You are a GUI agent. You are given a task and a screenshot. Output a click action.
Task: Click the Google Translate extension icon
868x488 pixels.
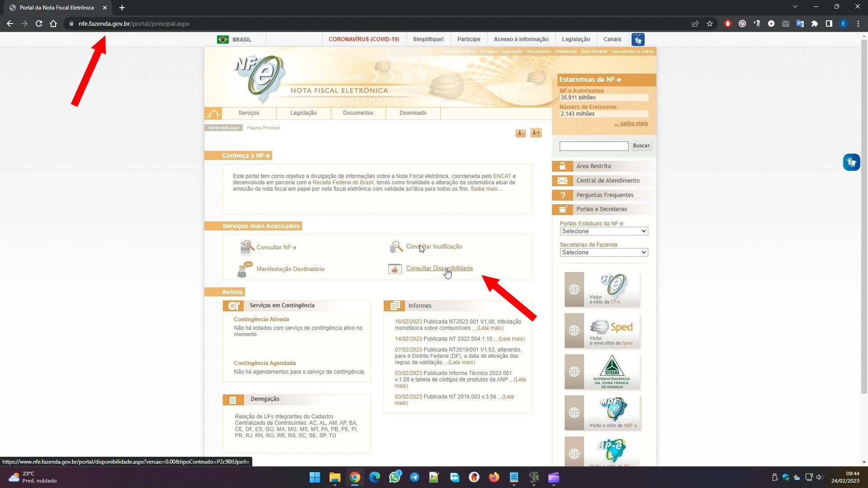coord(800,23)
